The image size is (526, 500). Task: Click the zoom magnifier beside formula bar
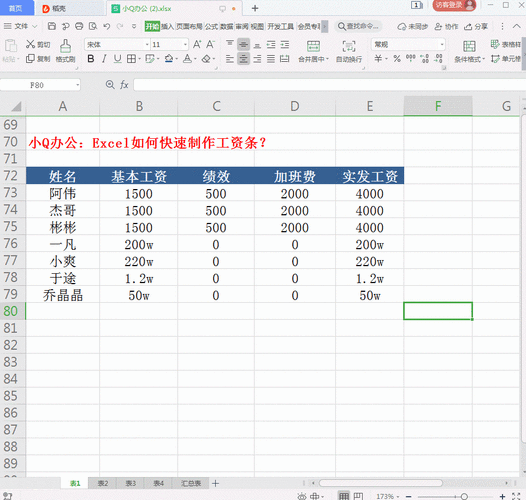pos(110,85)
